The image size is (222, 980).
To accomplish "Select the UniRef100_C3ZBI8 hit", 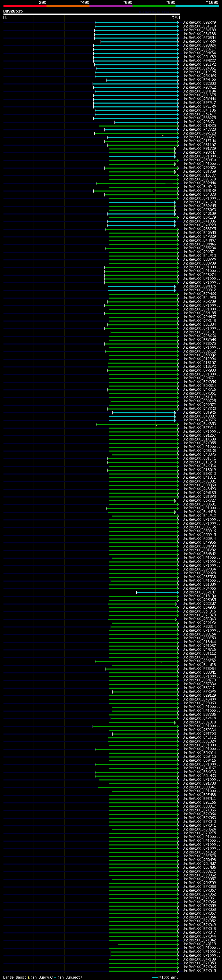I will [x=199, y=722].
